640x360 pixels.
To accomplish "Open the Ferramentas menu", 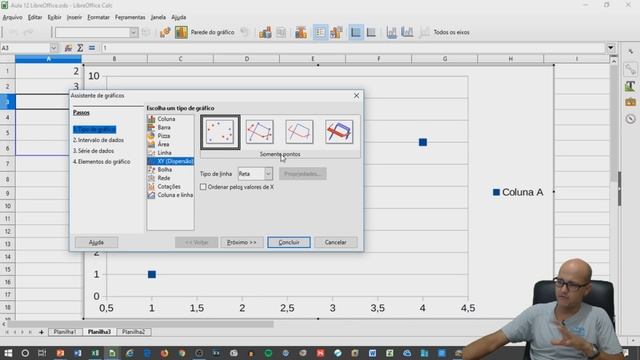I will 130,17.
